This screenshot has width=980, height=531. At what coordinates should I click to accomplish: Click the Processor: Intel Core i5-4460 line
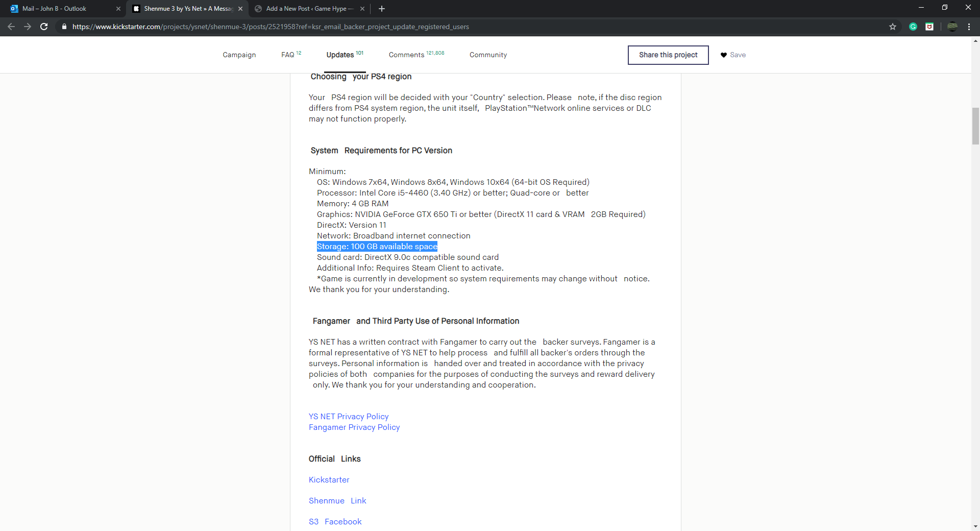pyautogui.click(x=453, y=193)
